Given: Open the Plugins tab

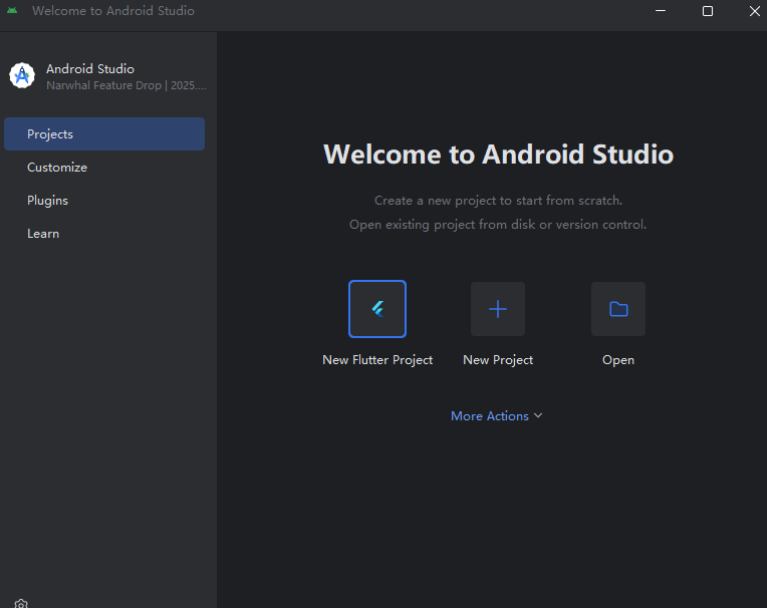Looking at the screenshot, I should [104, 201].
